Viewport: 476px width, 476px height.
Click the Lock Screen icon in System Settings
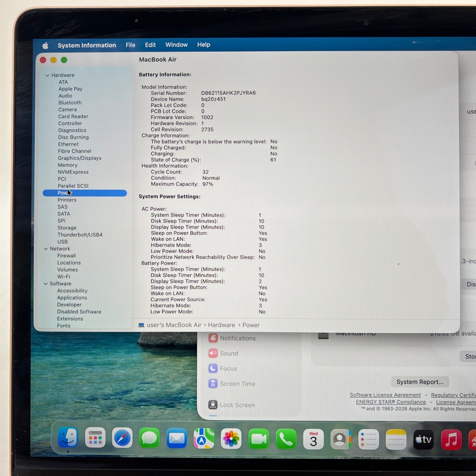(213, 405)
